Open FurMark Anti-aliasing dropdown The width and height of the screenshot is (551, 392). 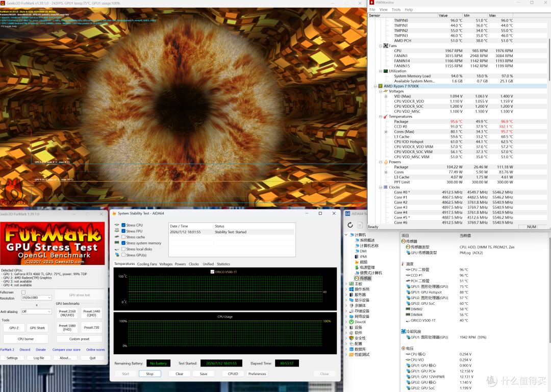coord(37,311)
